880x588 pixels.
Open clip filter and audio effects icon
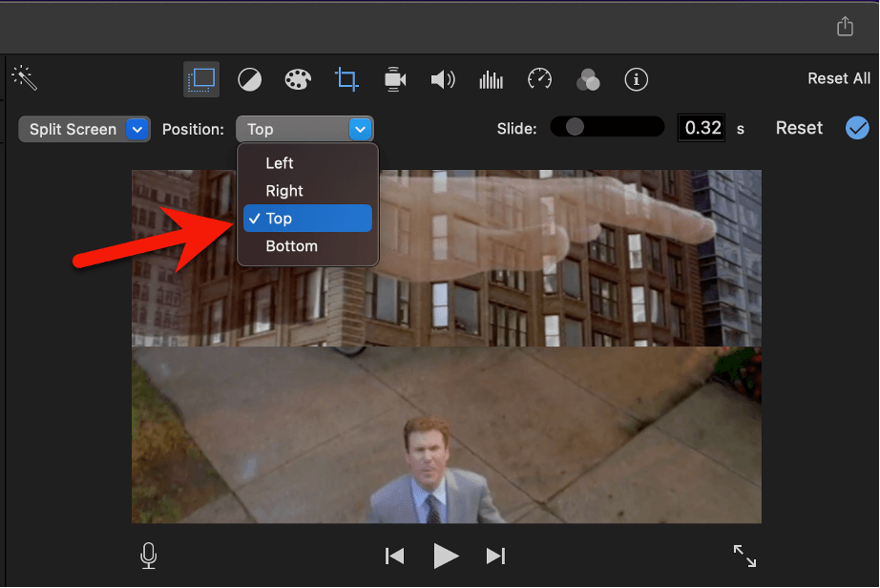coord(588,79)
